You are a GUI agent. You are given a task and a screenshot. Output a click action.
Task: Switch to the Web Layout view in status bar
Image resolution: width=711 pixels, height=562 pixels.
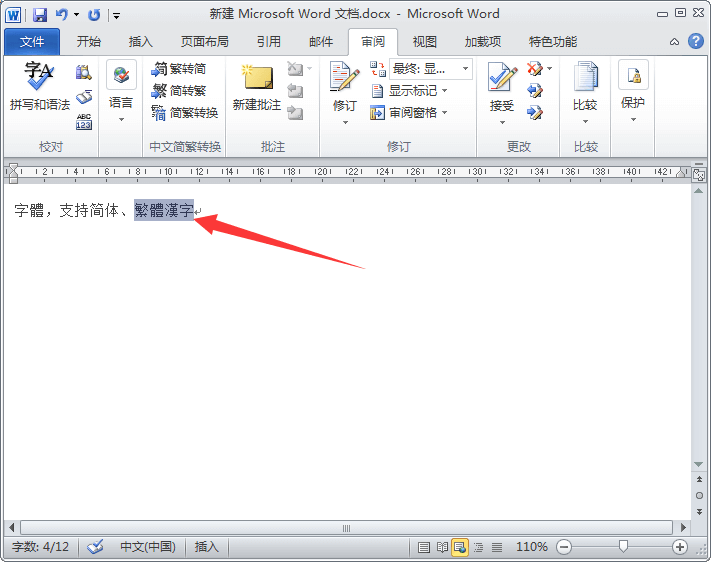coord(460,547)
